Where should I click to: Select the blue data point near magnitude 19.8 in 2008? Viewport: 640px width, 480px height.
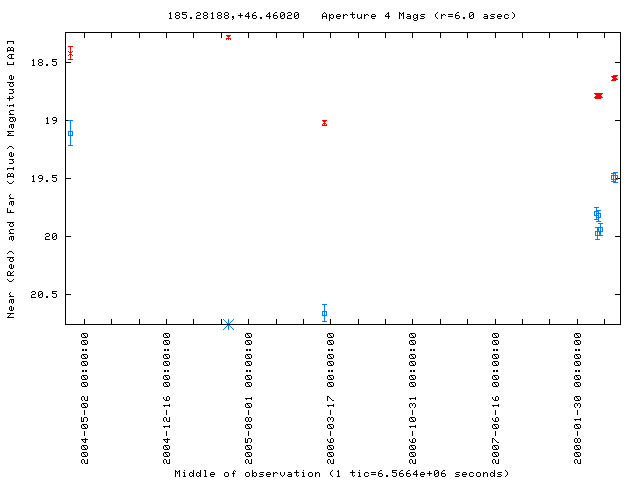pos(597,214)
